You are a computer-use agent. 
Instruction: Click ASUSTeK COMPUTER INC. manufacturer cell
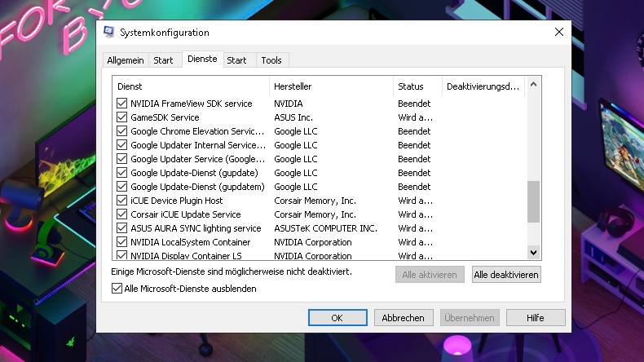(x=325, y=228)
